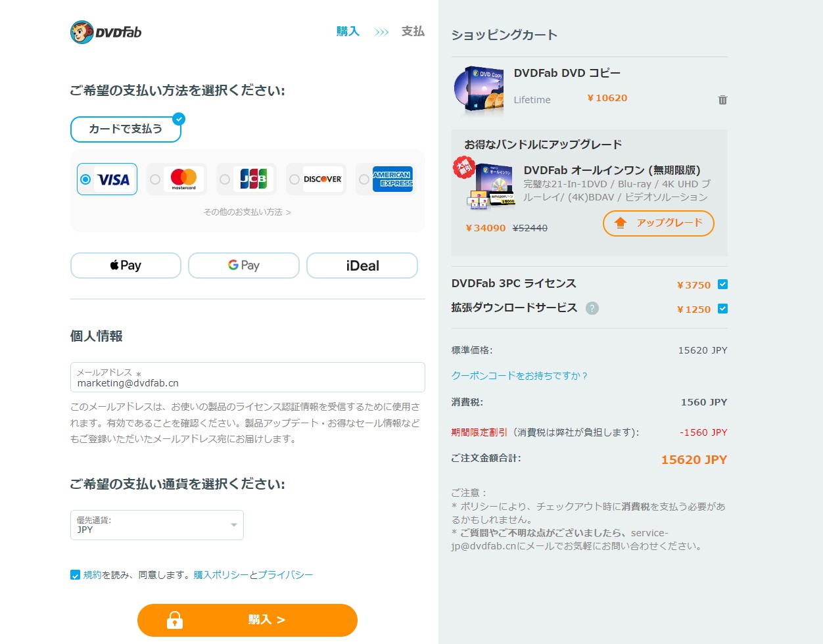823x644 pixels.
Task: Click the JCB card logo
Action: point(253,179)
